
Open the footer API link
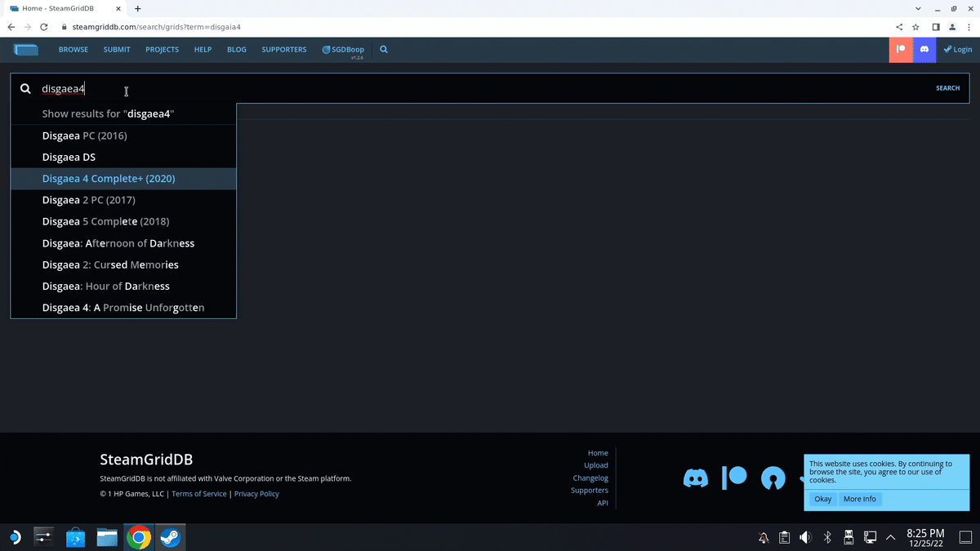tap(603, 503)
